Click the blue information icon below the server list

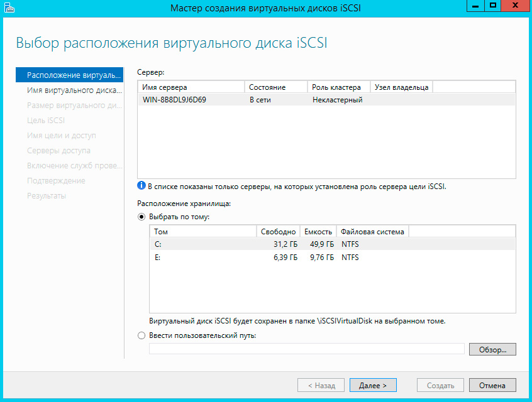[x=141, y=186]
